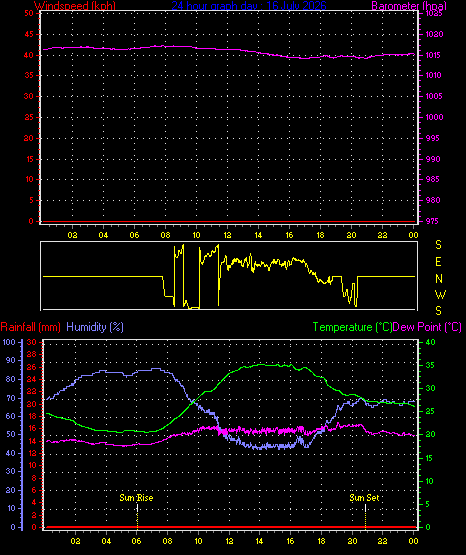
Task: Select the "1015" barometer axis value
Action: tap(433, 55)
